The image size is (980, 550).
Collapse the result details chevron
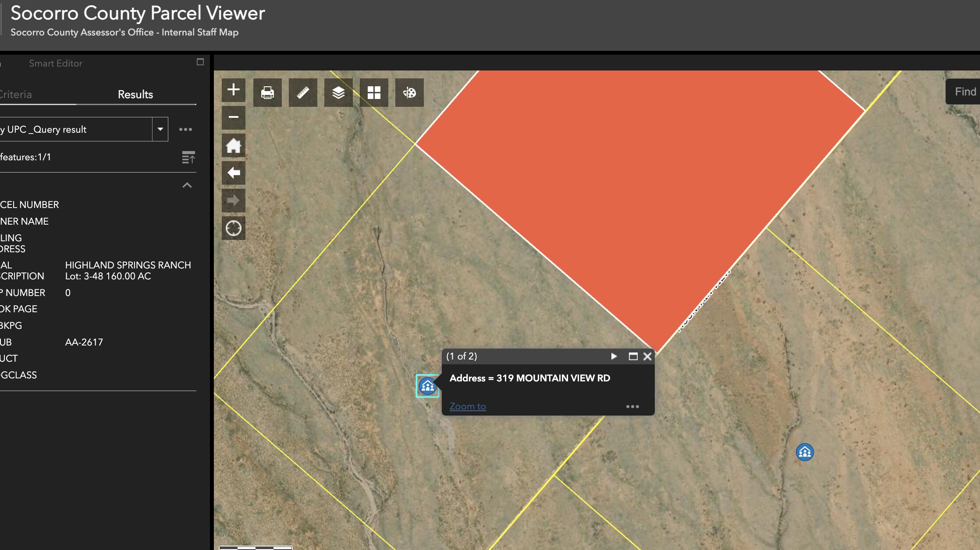click(187, 185)
